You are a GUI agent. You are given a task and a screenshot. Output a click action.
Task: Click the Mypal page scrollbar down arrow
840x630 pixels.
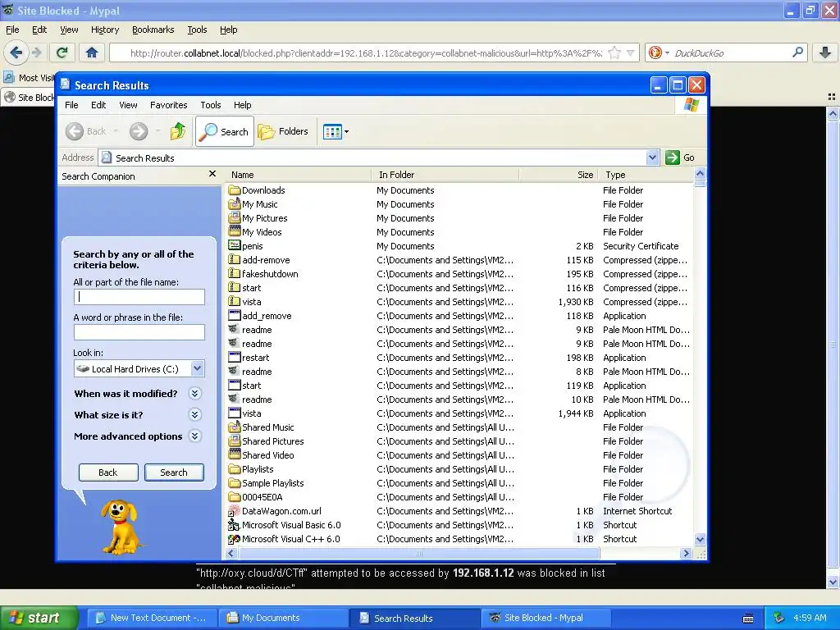pyautogui.click(x=833, y=582)
